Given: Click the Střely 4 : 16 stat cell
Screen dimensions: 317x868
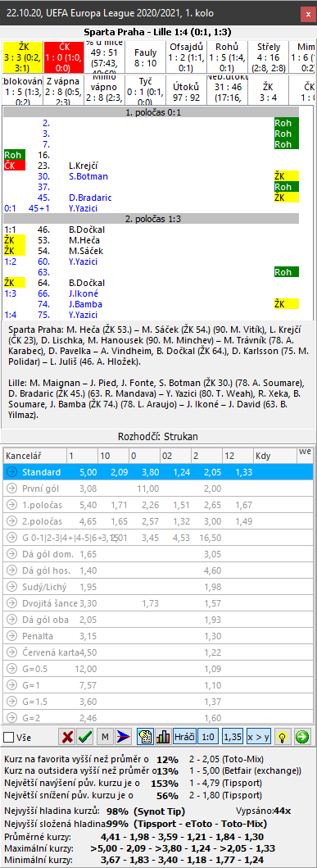Looking at the screenshot, I should 269,57.
